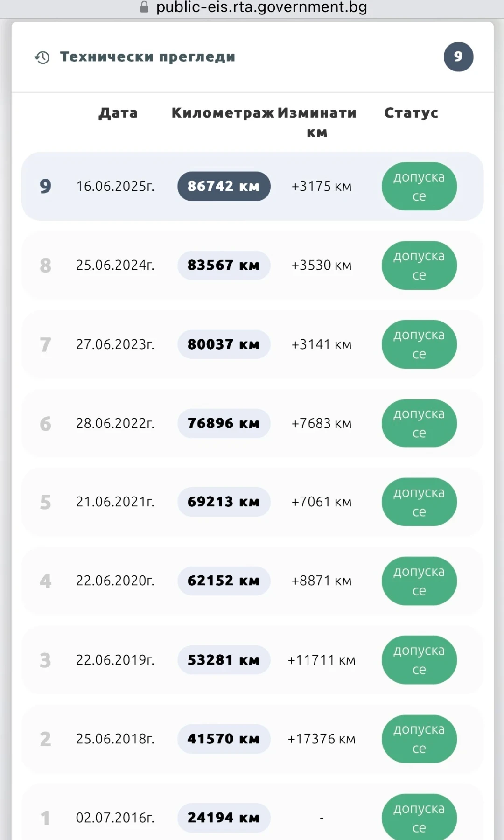Select the 24194 км mileage badge
Viewport: 504px width, 840px height.
click(224, 818)
